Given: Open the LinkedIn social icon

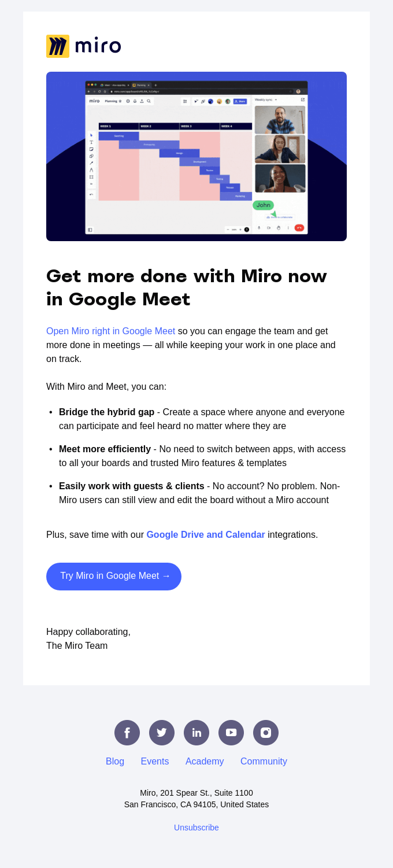Looking at the screenshot, I should [x=196, y=733].
